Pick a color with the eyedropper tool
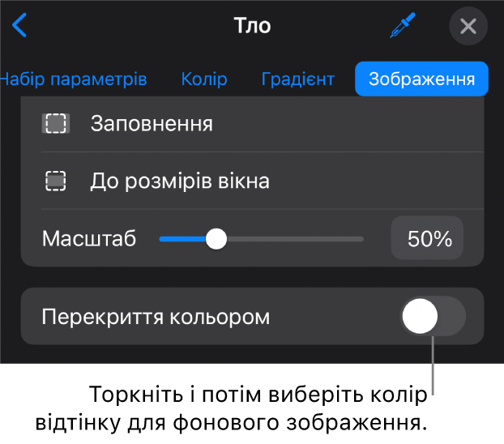504x444 pixels. (403, 25)
